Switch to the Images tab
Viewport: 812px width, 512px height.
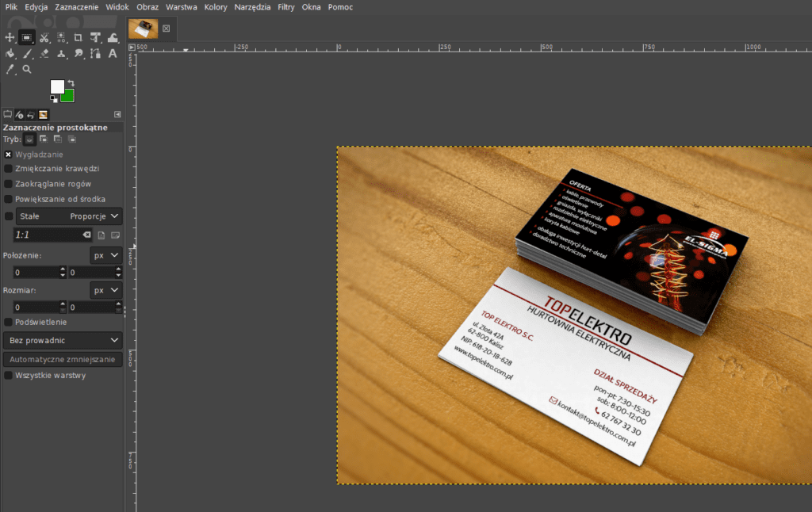[x=43, y=114]
